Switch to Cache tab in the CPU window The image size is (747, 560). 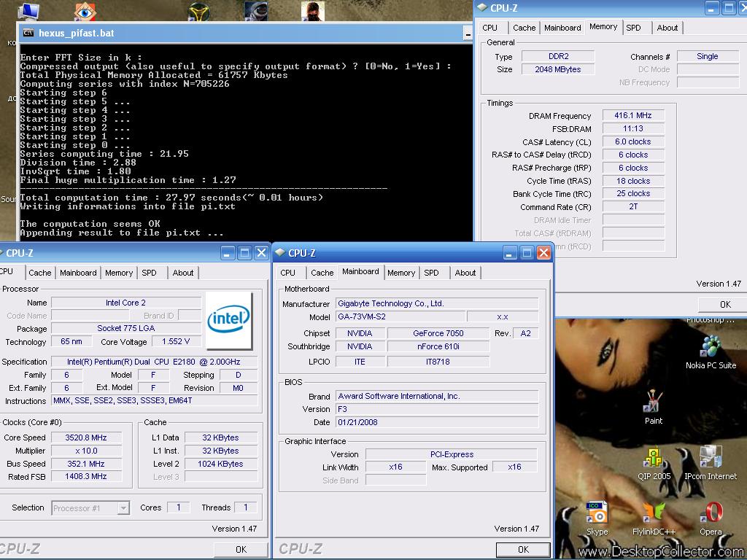coord(39,273)
